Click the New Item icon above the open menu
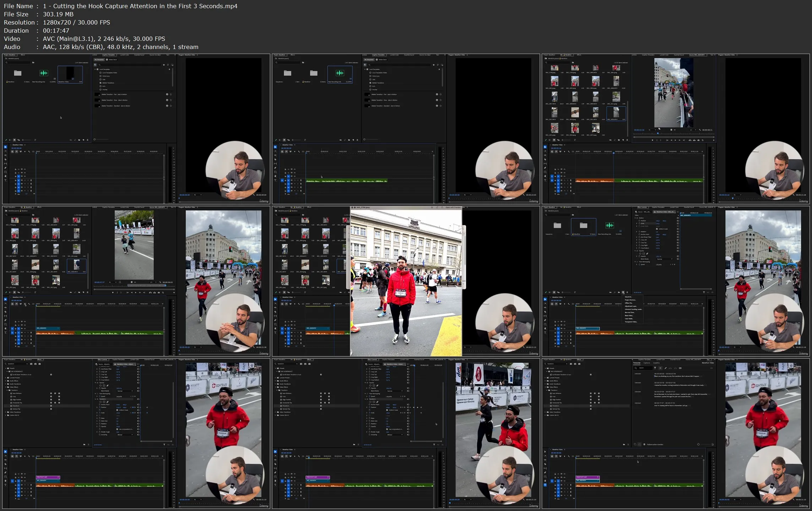The image size is (812, 511). tap(623, 292)
